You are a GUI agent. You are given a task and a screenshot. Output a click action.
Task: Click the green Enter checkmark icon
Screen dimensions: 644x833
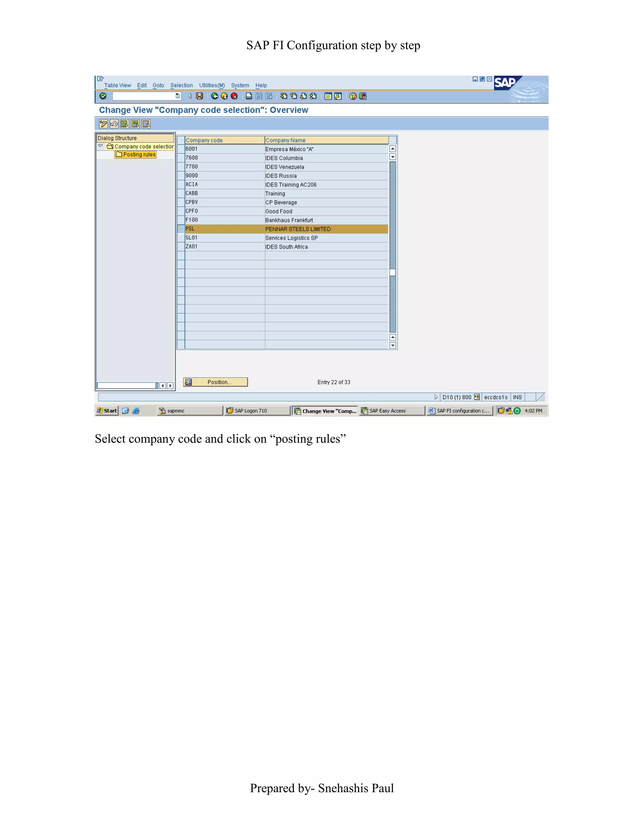tap(103, 96)
